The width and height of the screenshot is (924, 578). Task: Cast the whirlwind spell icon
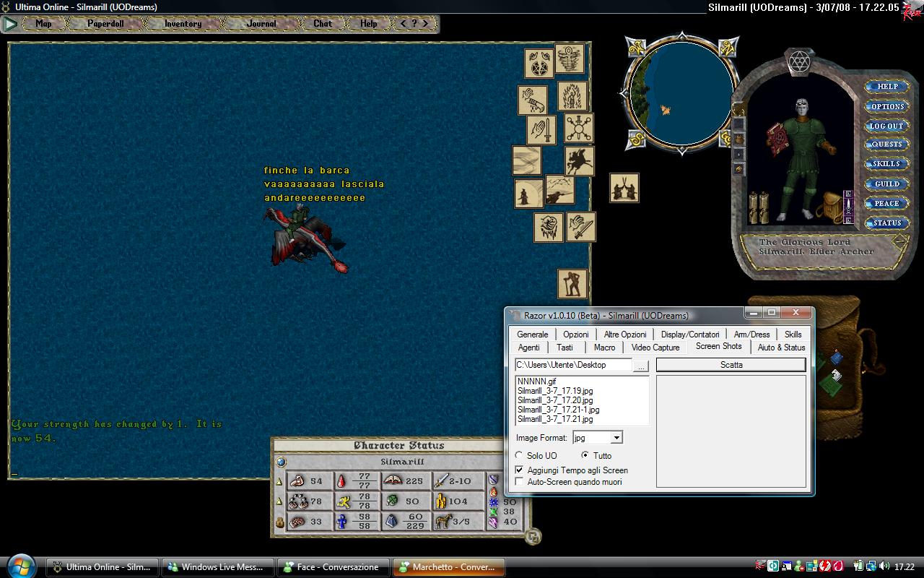pyautogui.click(x=570, y=58)
